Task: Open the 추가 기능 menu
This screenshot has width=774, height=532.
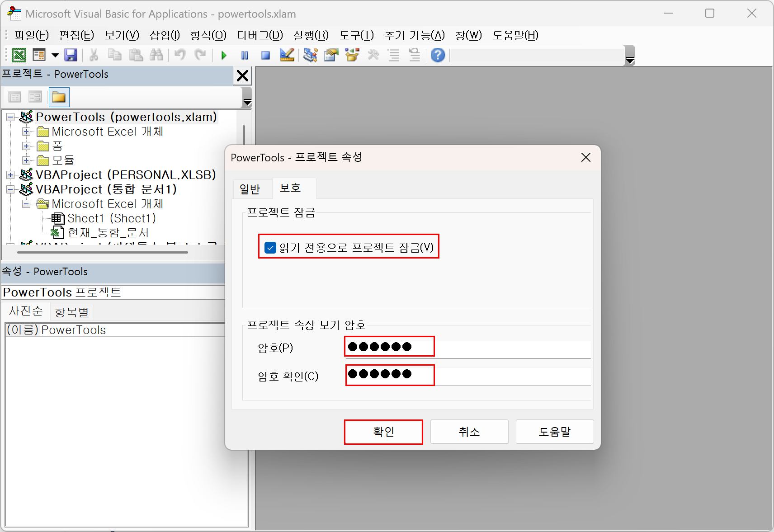Action: pos(415,35)
